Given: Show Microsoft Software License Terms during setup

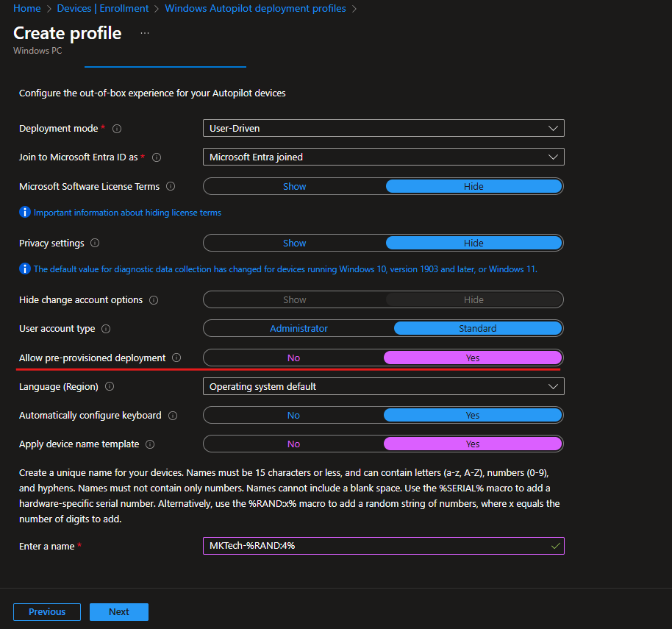Looking at the screenshot, I should [x=294, y=186].
